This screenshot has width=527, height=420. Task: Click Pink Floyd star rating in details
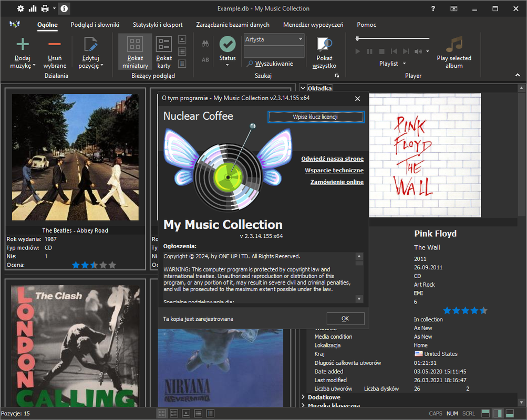[465, 311]
